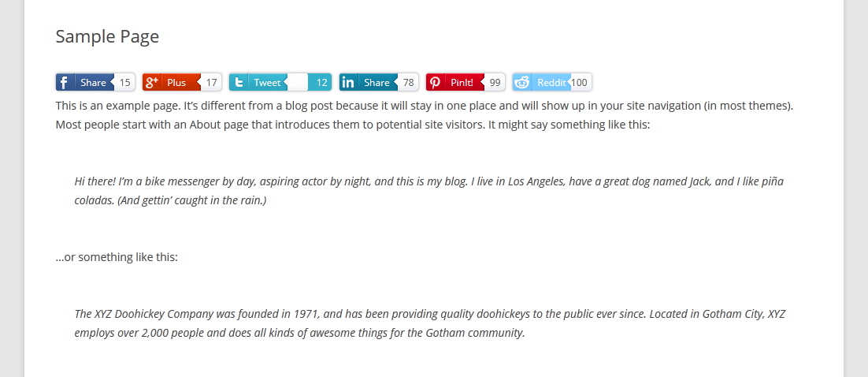View the Twitter tweet count 12

[321, 83]
